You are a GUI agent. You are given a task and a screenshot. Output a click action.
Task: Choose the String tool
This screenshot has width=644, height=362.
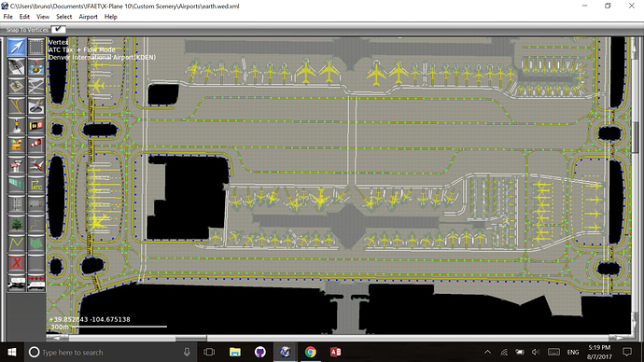(36, 224)
